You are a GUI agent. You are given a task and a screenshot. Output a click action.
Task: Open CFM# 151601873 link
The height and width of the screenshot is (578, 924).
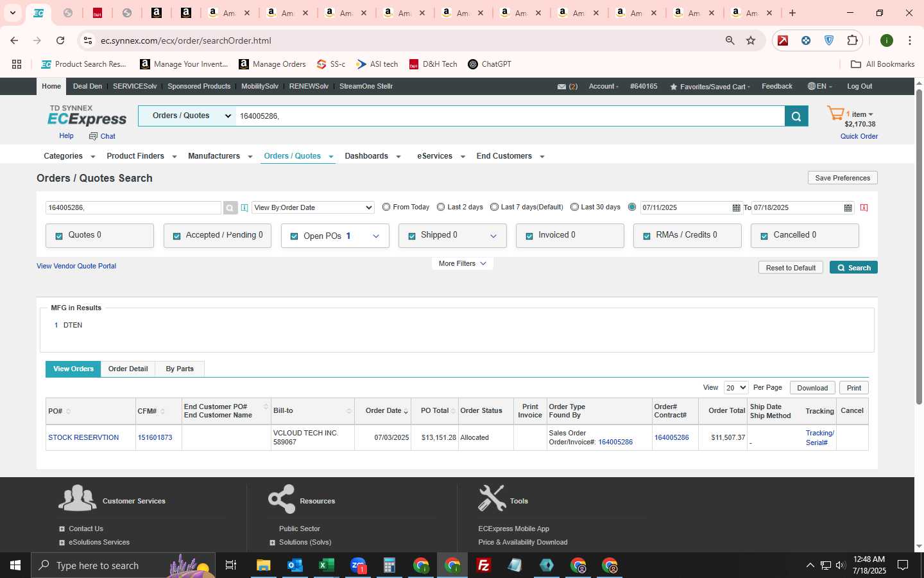[x=155, y=437]
